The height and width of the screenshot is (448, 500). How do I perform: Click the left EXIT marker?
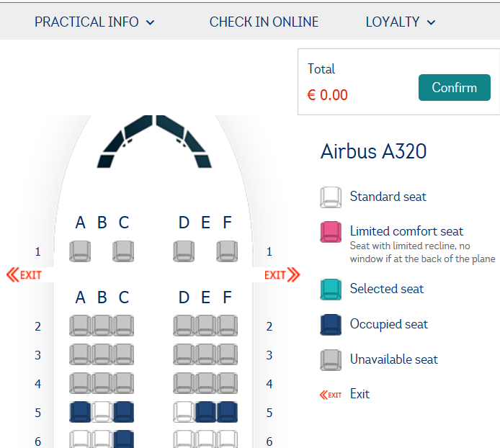(x=24, y=274)
